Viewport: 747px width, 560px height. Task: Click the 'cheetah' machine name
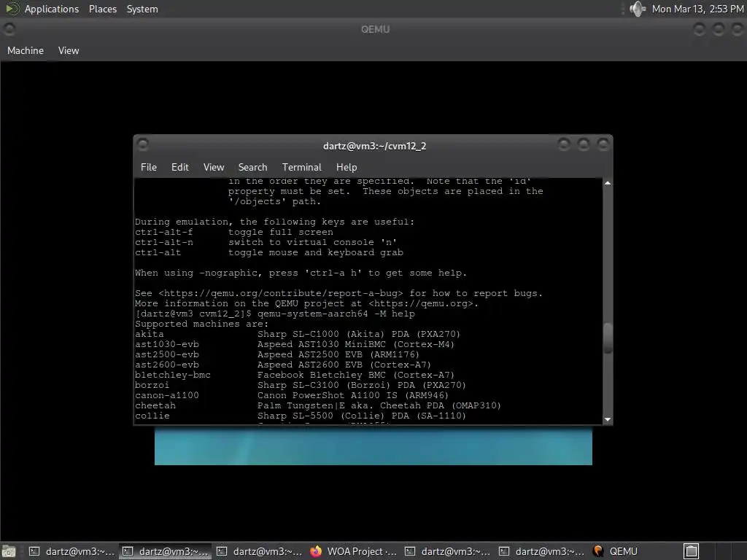click(155, 405)
